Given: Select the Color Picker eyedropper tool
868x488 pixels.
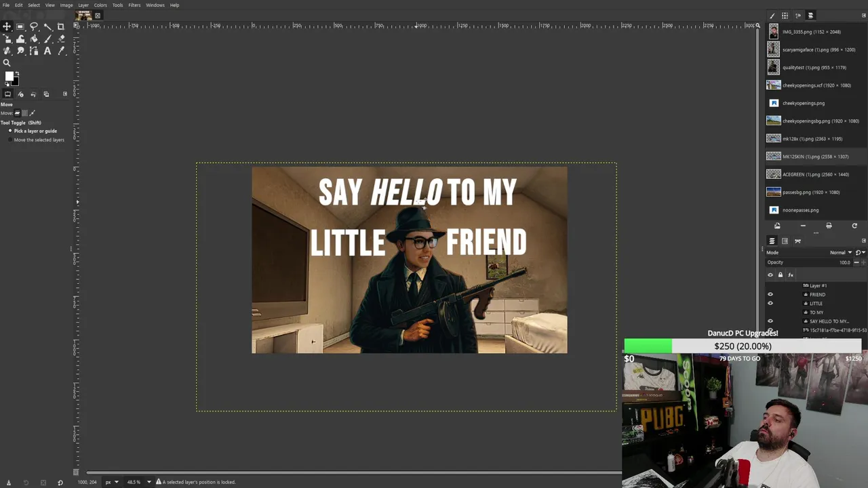Looking at the screenshot, I should tap(60, 51).
